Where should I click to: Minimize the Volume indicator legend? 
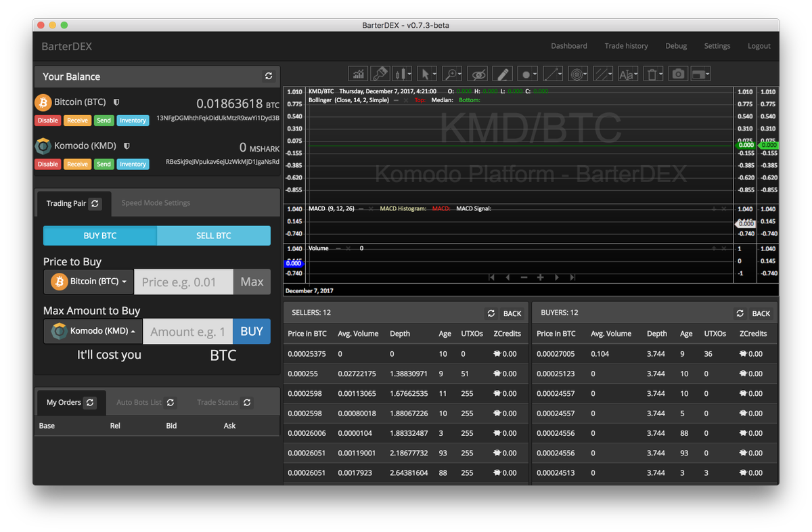pos(338,248)
